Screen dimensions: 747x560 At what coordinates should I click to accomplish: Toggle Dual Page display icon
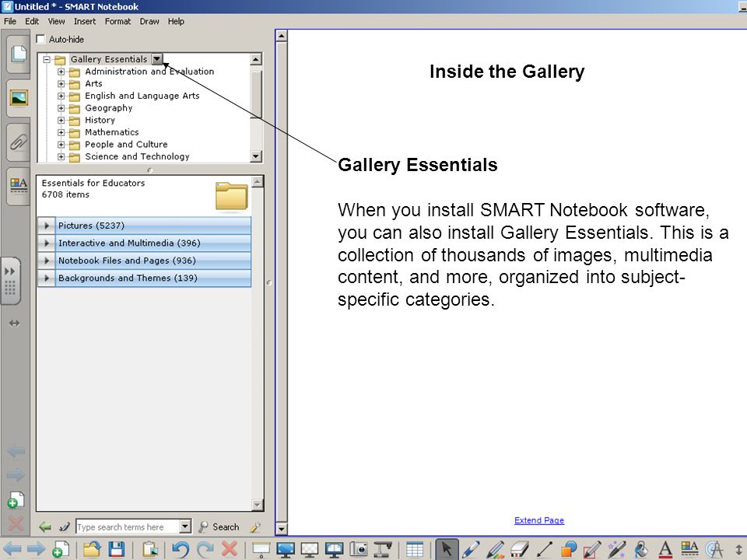334,550
